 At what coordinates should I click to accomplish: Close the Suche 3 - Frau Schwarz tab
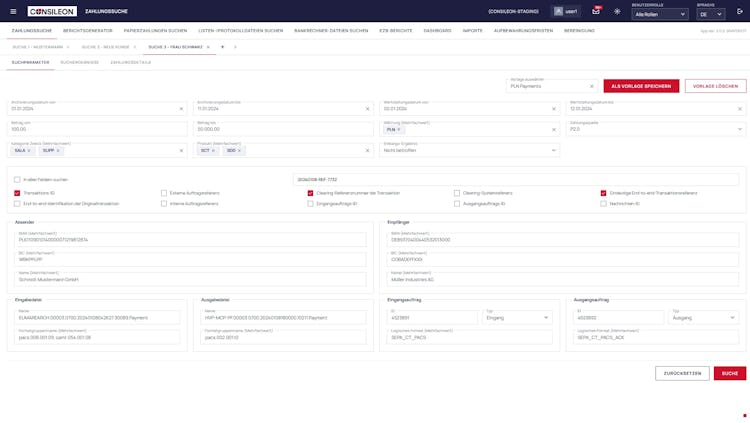pyautogui.click(x=208, y=47)
